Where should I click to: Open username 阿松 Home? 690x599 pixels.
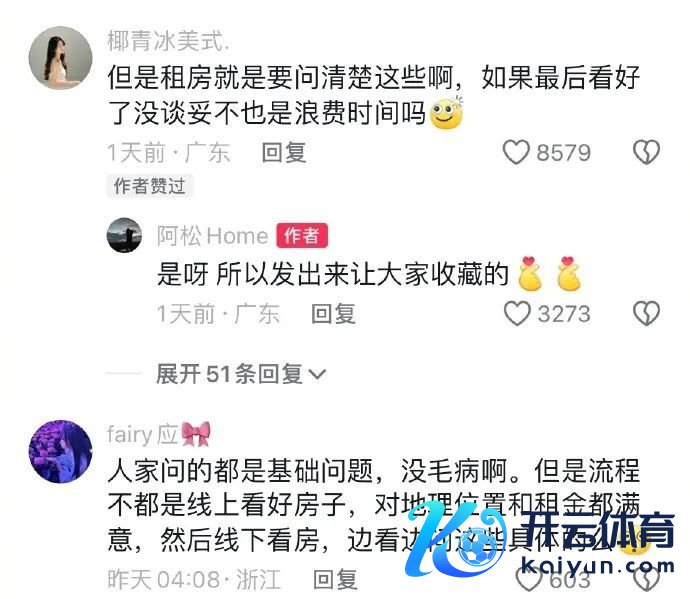(x=213, y=235)
